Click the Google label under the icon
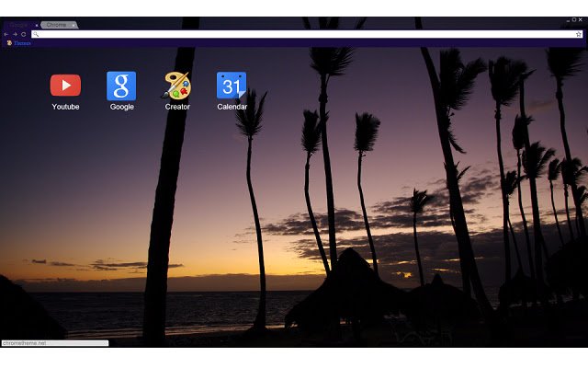588x368 pixels. (x=122, y=107)
